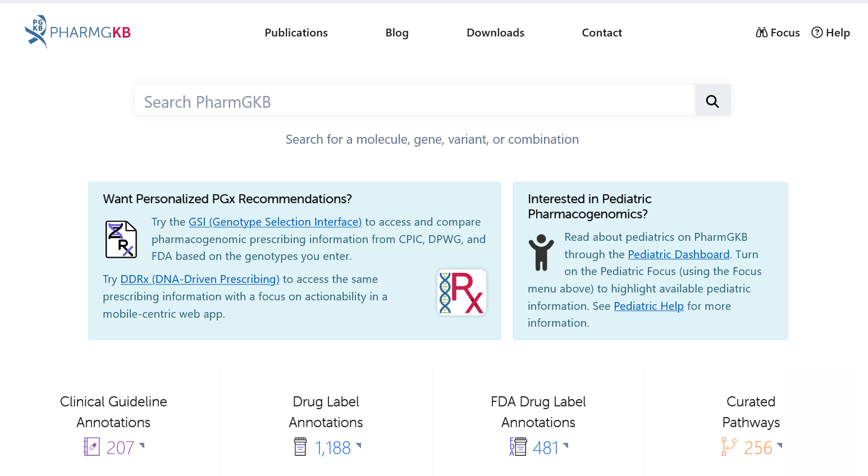Click the DDRx DNA Rx logo

tap(462, 292)
